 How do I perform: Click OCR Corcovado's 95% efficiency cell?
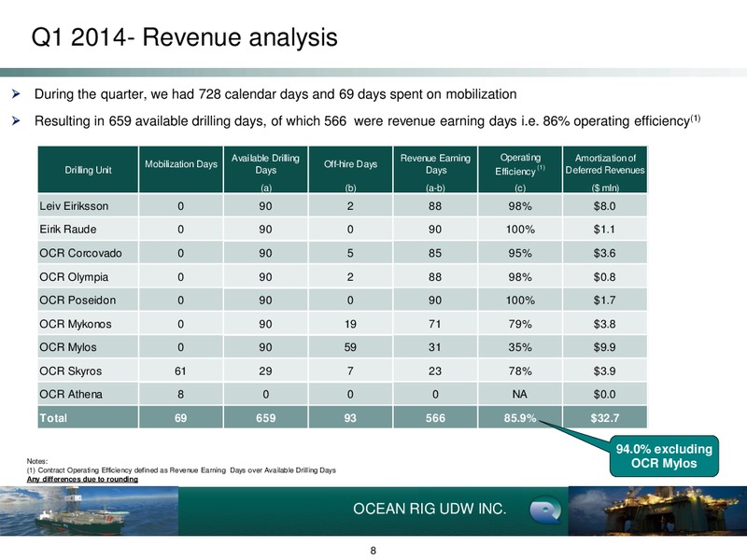[x=520, y=253]
